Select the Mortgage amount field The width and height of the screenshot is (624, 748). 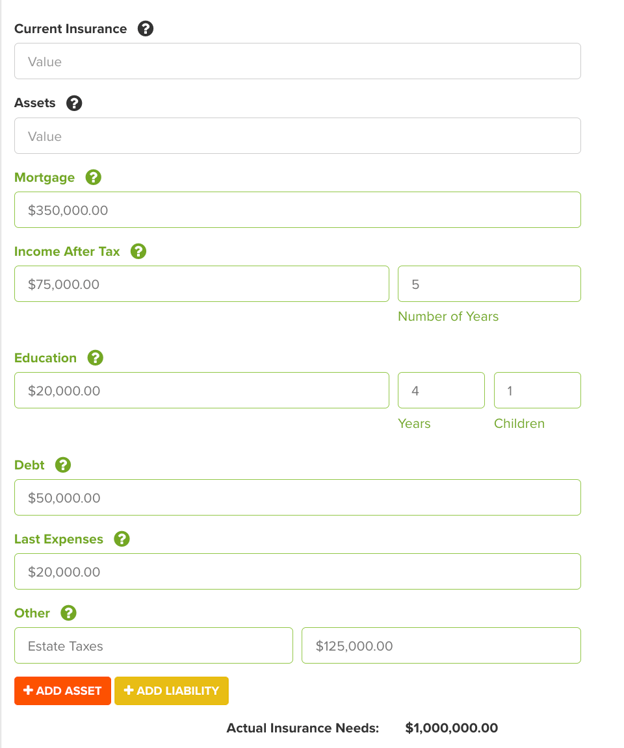pos(298,210)
